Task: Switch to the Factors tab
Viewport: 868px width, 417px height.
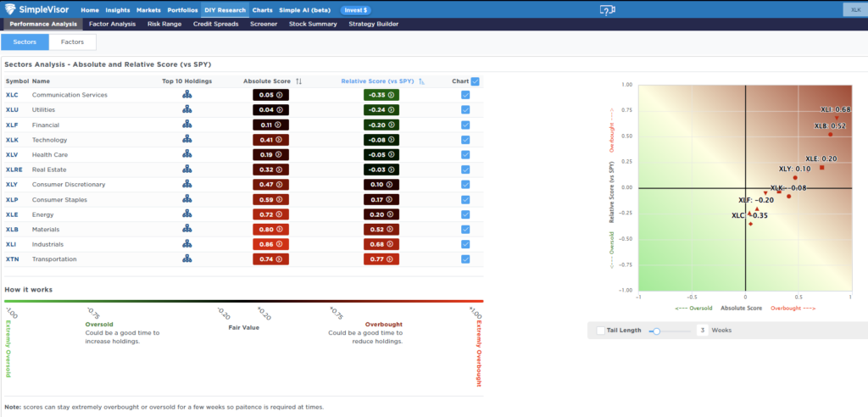Action: [72, 42]
